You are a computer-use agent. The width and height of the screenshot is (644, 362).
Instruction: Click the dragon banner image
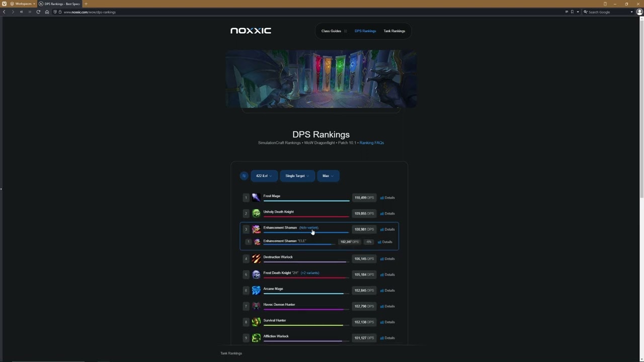click(x=321, y=78)
